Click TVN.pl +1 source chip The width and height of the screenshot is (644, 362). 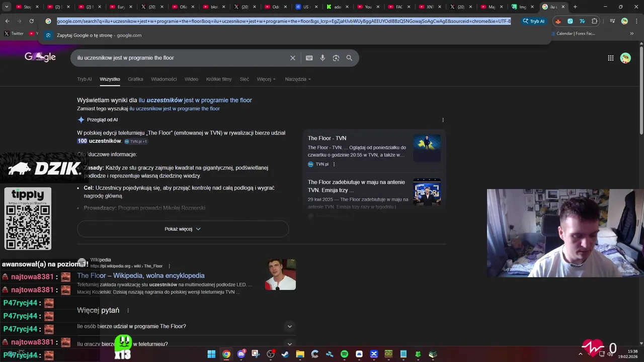coord(136,141)
